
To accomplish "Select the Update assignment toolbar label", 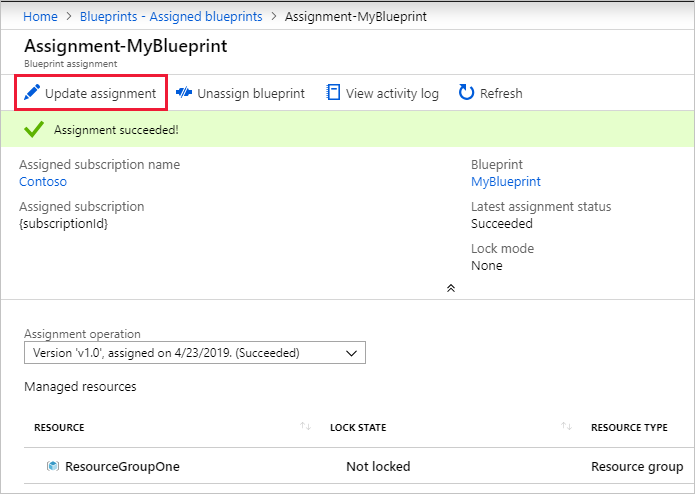I will [100, 93].
